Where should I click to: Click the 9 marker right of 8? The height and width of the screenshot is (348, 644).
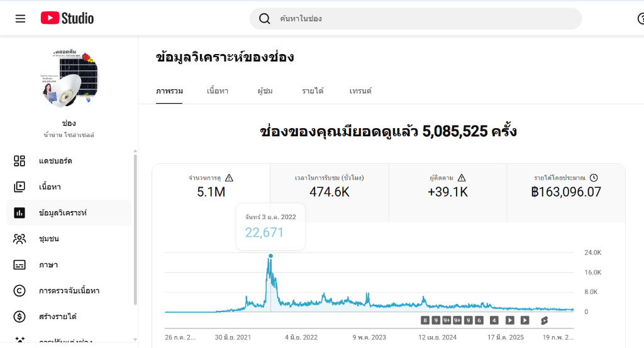tap(436, 320)
